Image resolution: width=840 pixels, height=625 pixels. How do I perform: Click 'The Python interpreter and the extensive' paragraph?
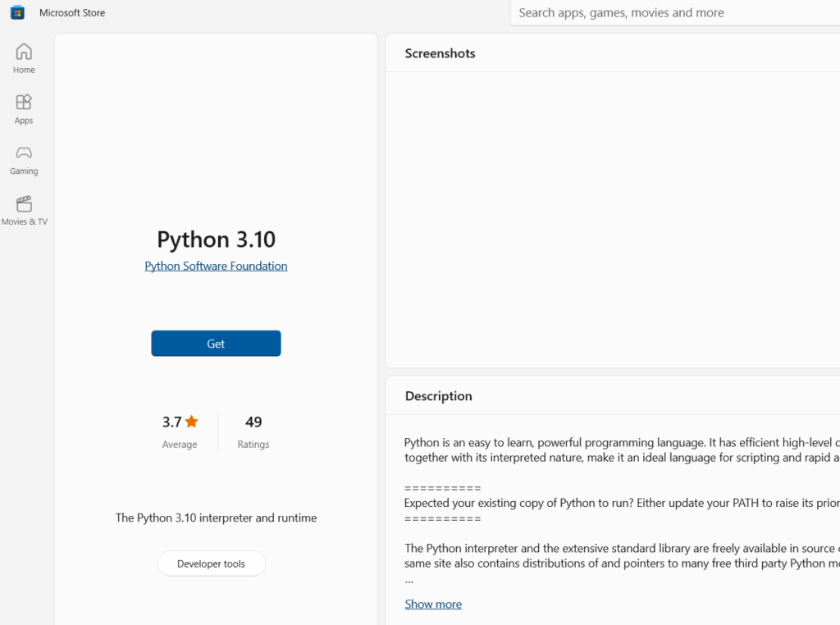click(622, 555)
